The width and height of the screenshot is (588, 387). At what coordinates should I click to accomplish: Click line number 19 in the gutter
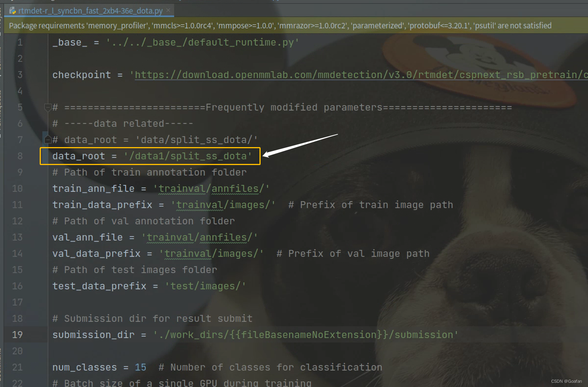(x=17, y=335)
